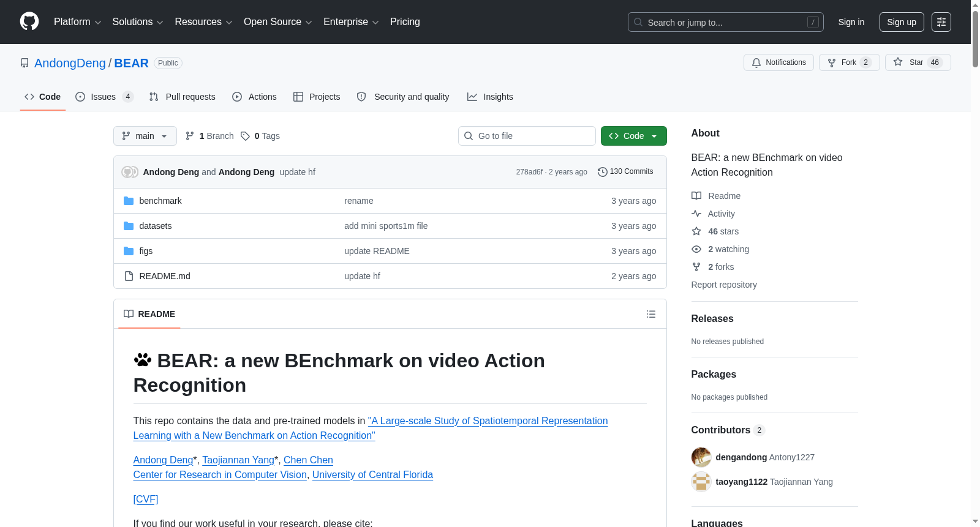The width and height of the screenshot is (980, 527).
Task: Click the README.md file icon
Action: (129, 276)
